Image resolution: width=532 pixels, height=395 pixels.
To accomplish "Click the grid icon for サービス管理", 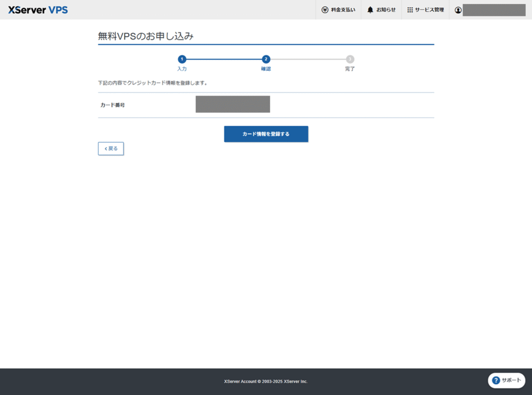I will [x=410, y=10].
